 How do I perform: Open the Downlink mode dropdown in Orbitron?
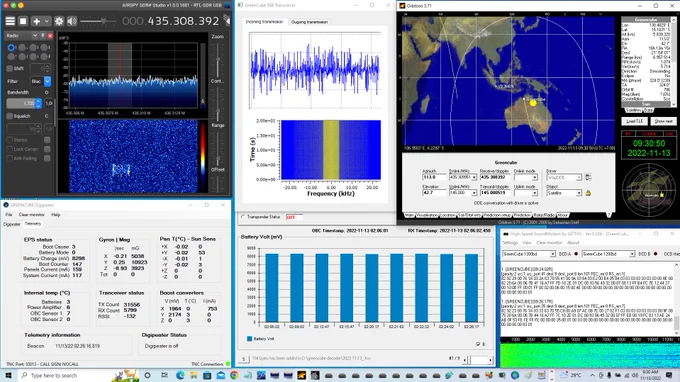[526, 177]
